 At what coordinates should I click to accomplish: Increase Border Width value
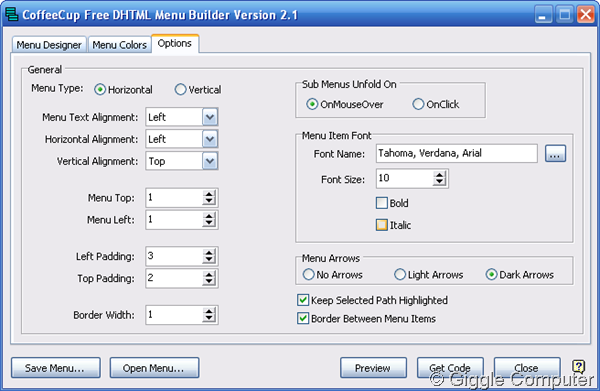tap(209, 311)
